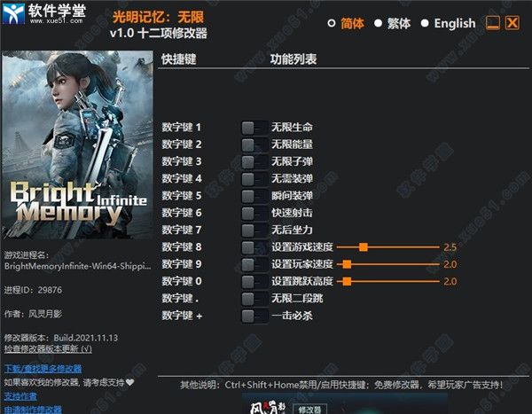
Task: Toggle the 无需装弹 no reload switch
Action: click(254, 179)
